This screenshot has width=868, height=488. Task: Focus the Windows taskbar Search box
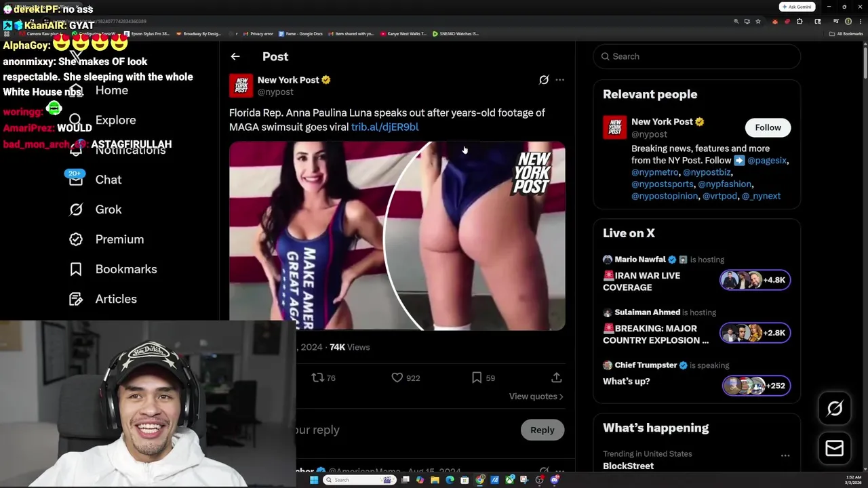pos(358,480)
